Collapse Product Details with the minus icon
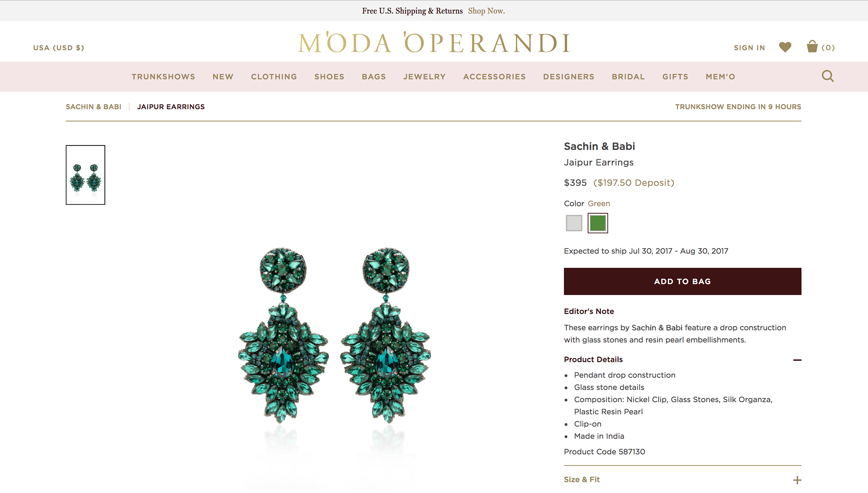 (797, 360)
